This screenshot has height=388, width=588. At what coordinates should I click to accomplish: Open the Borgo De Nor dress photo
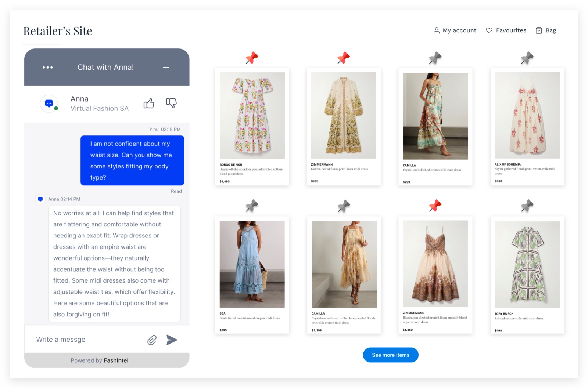click(252, 115)
